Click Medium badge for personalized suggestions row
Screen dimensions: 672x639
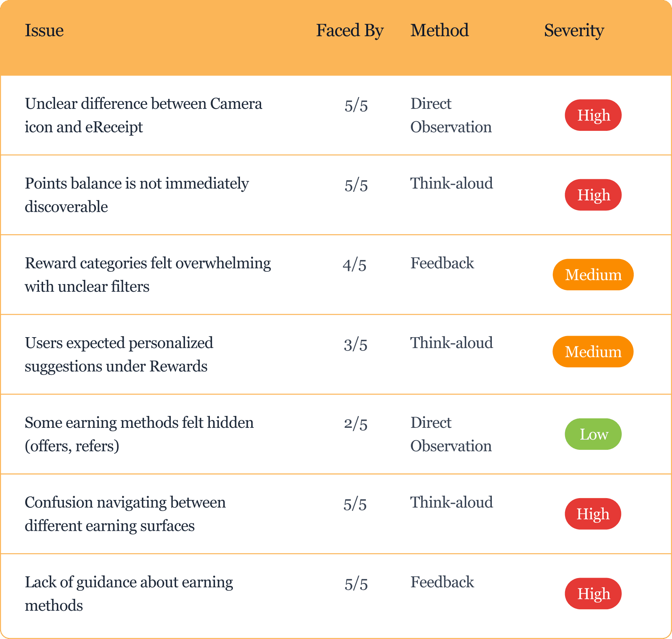pyautogui.click(x=593, y=352)
